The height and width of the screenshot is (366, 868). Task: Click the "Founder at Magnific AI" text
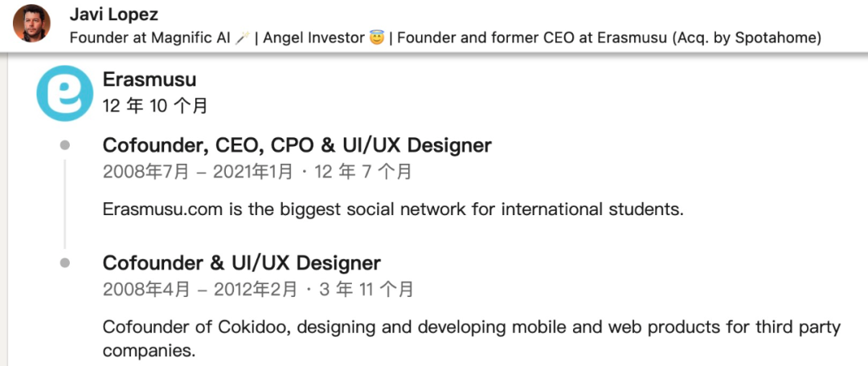coord(150,39)
